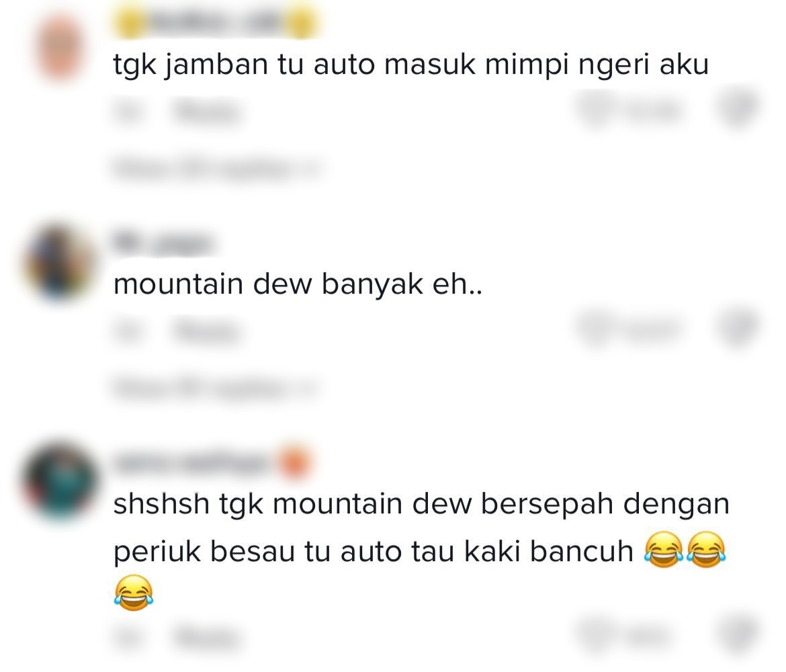Select the comment text 'mountain dew banyak eh..'

click(x=298, y=284)
